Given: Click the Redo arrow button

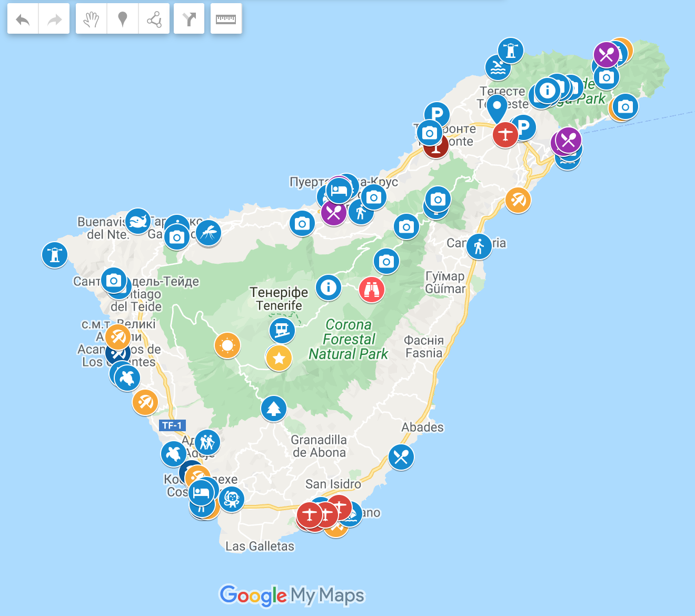Looking at the screenshot, I should [x=54, y=19].
